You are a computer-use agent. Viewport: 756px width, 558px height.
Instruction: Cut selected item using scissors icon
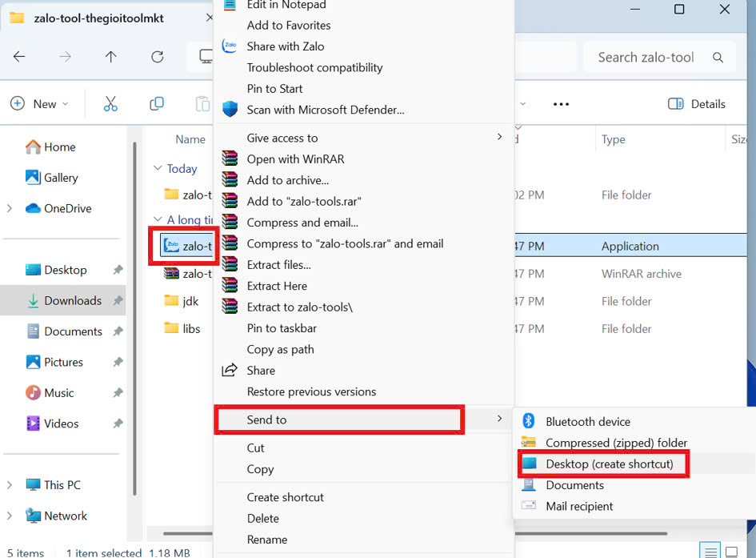pos(110,104)
